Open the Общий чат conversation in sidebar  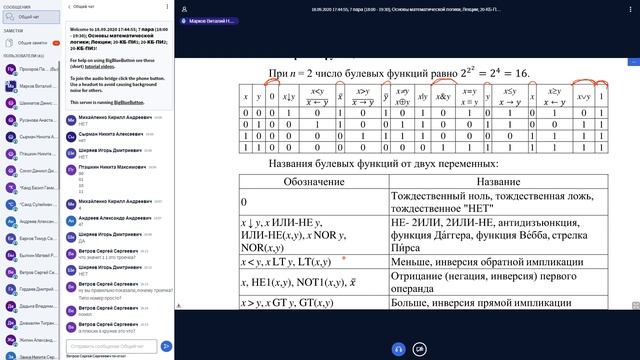pyautogui.click(x=31, y=17)
